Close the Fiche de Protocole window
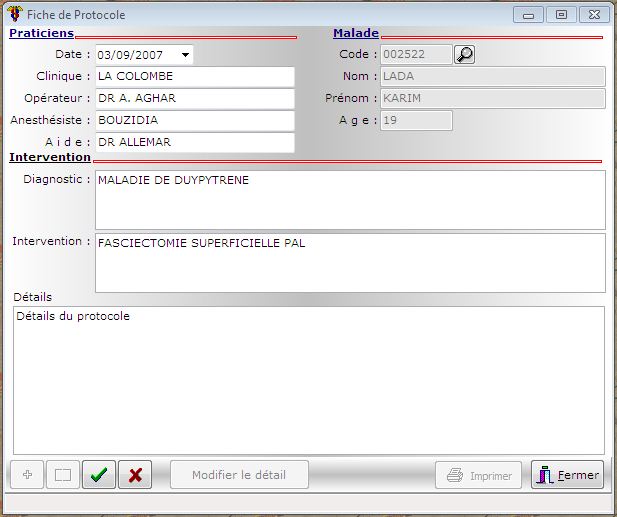Screen dimensions: 617x517 point(594,15)
